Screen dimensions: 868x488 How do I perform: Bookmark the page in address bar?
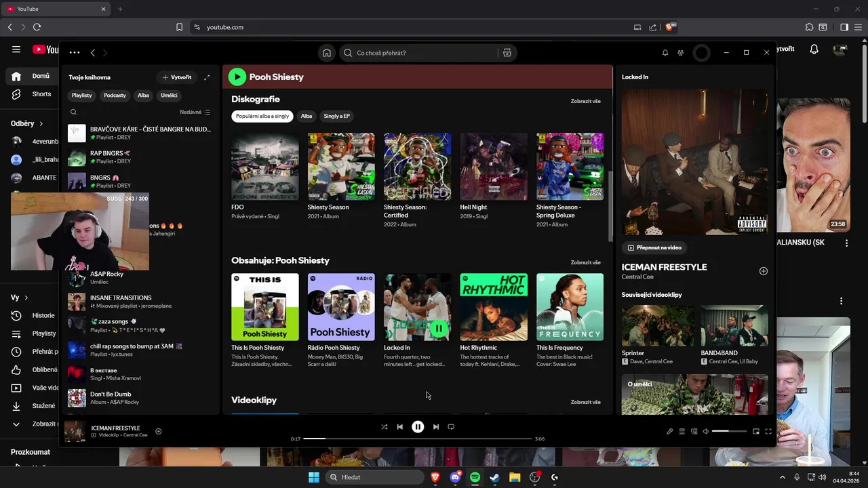(x=179, y=27)
